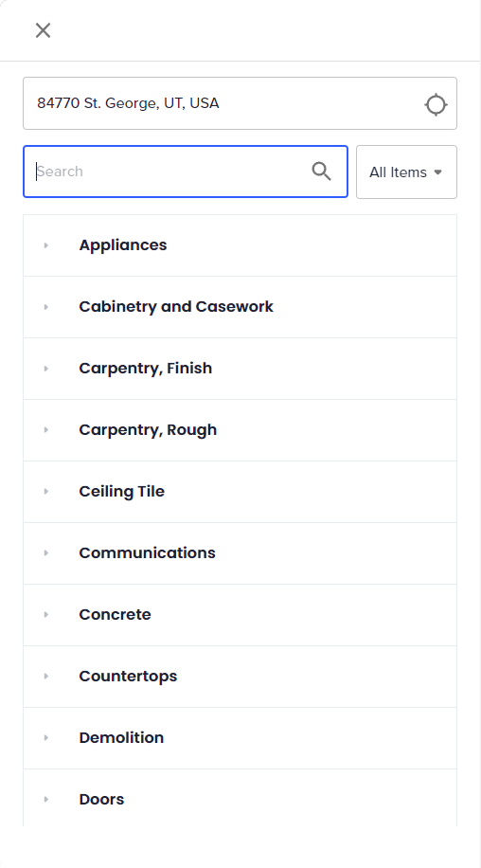Expand the Appliances arrow
The image size is (481, 868).
pyautogui.click(x=45, y=245)
